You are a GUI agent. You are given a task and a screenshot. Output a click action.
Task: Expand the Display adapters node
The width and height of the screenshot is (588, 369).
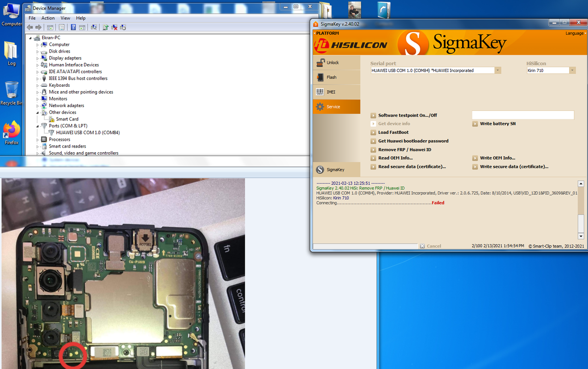pyautogui.click(x=38, y=58)
